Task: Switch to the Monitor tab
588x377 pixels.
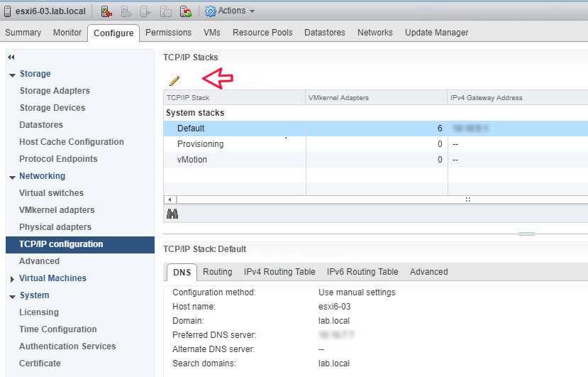Action: pos(67,33)
